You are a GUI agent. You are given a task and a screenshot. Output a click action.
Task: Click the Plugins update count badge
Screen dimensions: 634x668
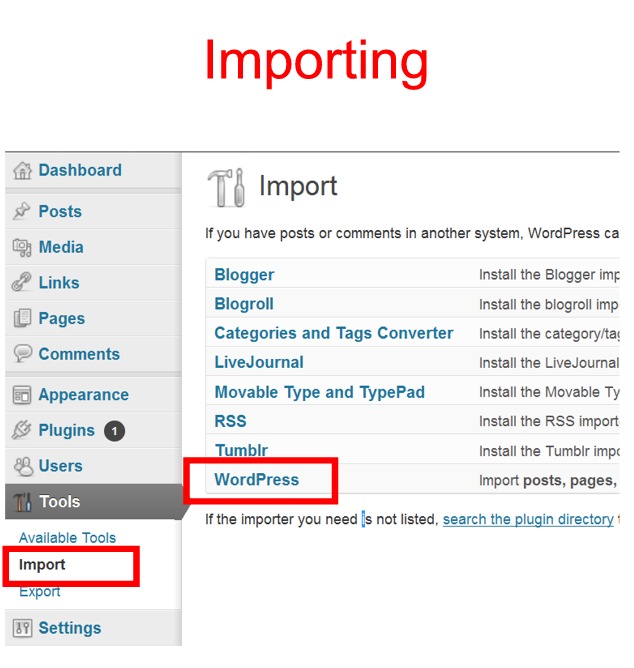coord(114,431)
